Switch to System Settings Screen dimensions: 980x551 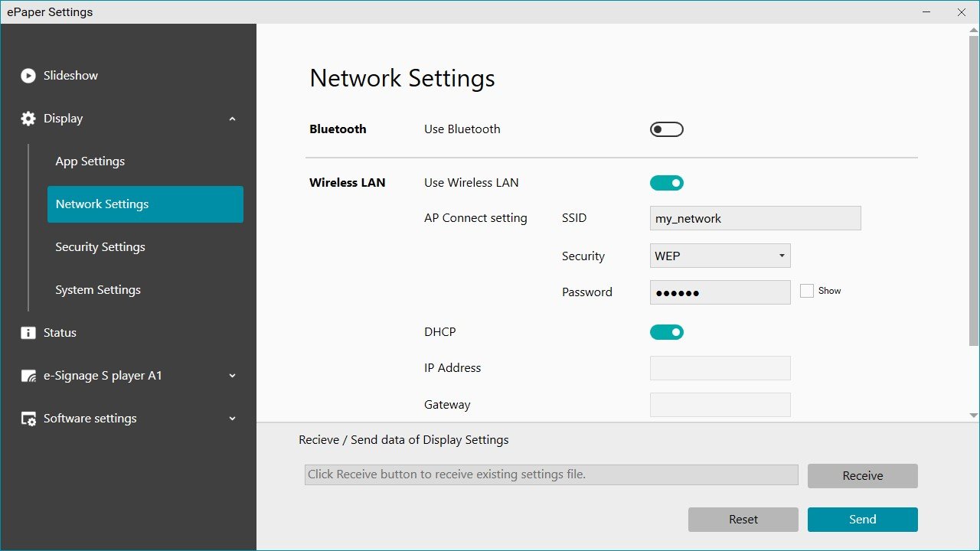(x=97, y=289)
